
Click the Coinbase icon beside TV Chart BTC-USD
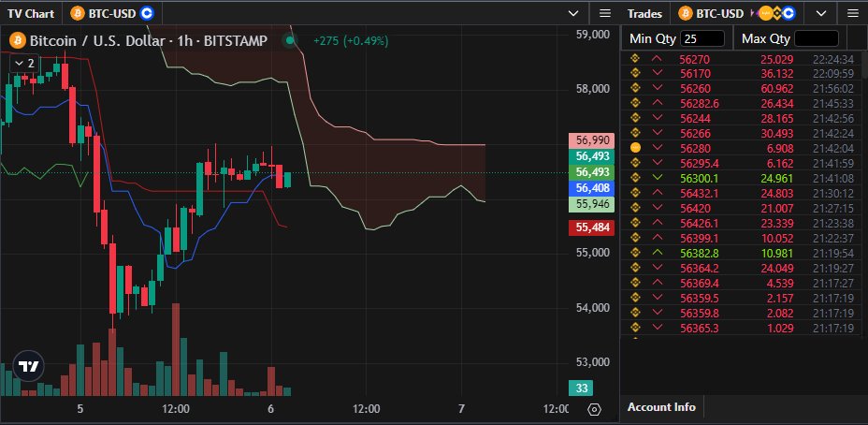(x=147, y=13)
